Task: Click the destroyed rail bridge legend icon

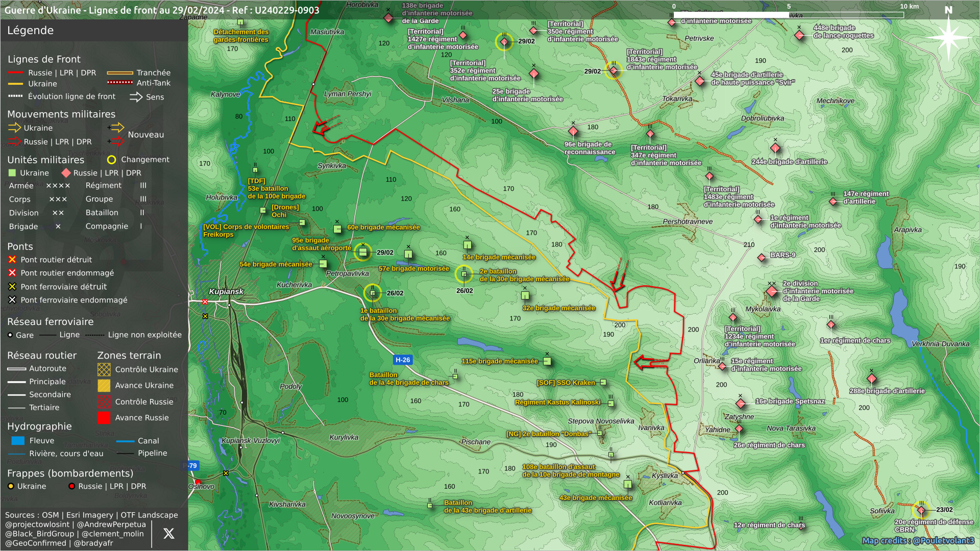Action: point(12,287)
